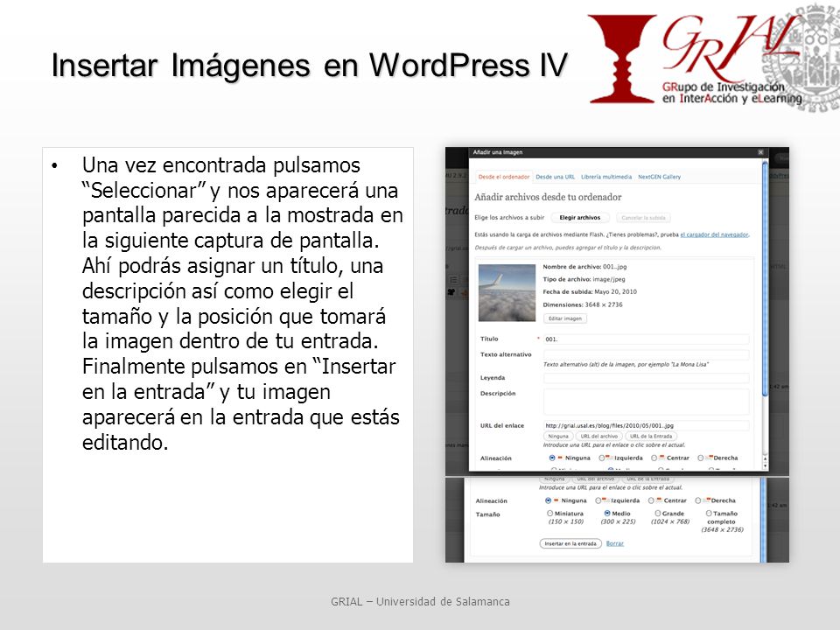Click the GRIAL goblet logo on the slide
The image size is (840, 630).
click(621, 59)
